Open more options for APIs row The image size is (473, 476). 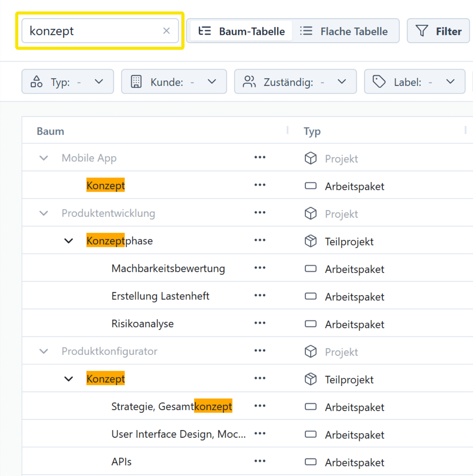click(x=260, y=461)
